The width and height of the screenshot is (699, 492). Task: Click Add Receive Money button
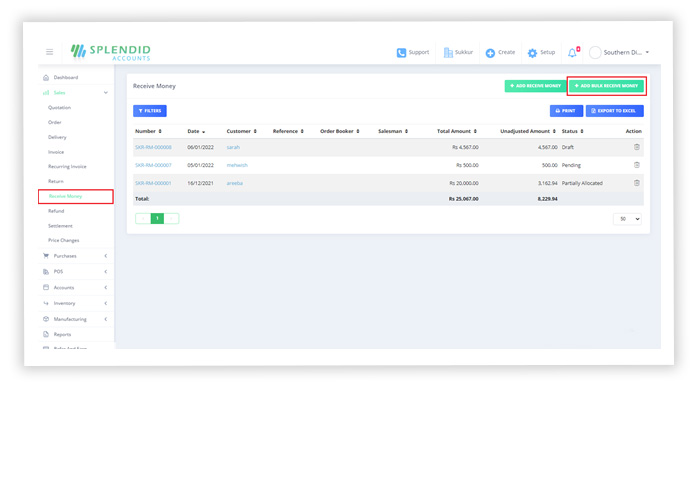tap(535, 86)
